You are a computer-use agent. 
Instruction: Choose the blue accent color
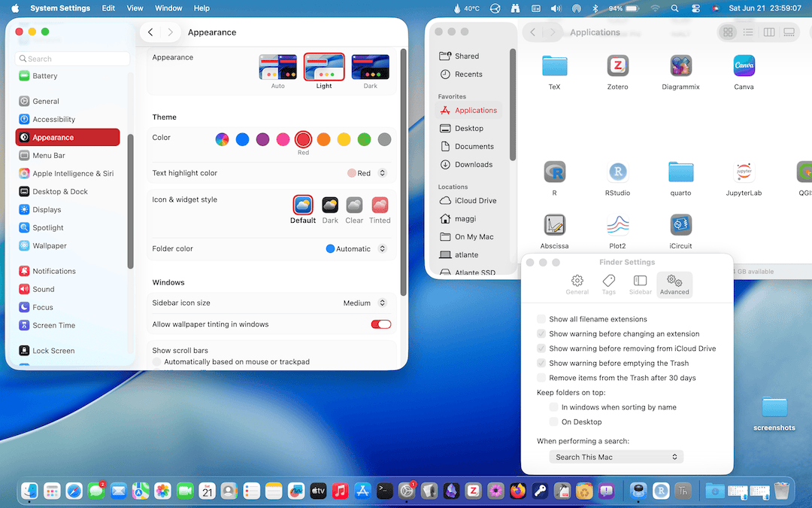[242, 139]
